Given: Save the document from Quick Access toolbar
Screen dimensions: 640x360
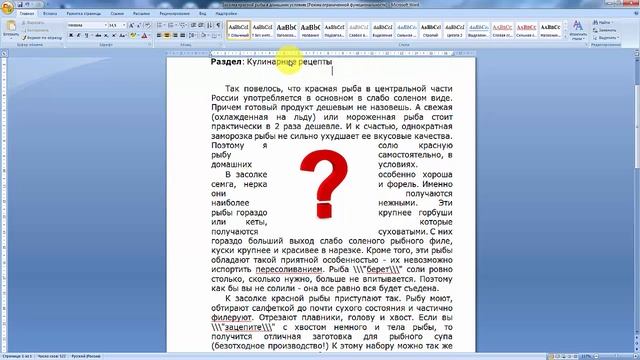Looking at the screenshot, I should (20, 4).
